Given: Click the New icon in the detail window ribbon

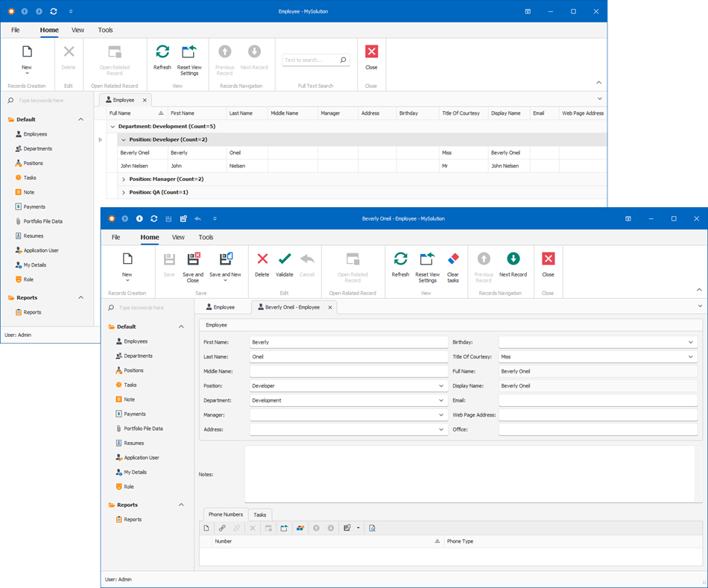Looking at the screenshot, I should point(127,259).
